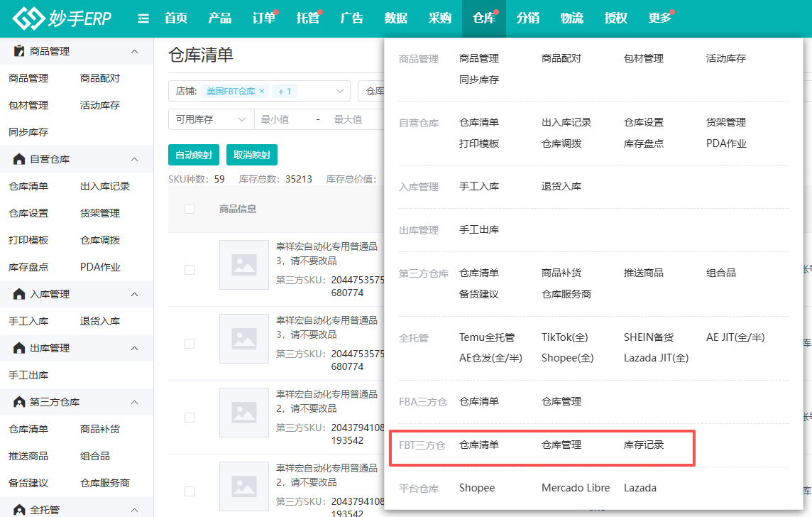Open thumbnail of third product row
Viewport: 812px width, 517px height.
[244, 413]
